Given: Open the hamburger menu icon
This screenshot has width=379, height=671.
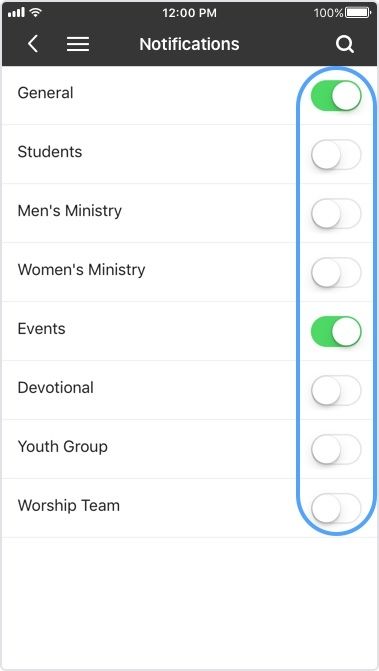Looking at the screenshot, I should 78,44.
